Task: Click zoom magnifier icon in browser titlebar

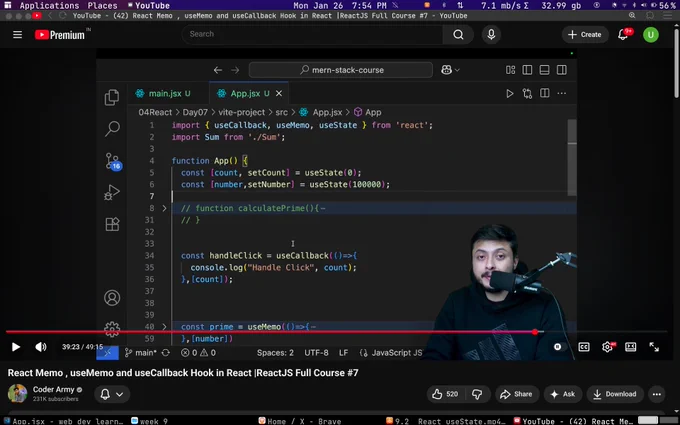Action: pyautogui.click(x=632, y=16)
